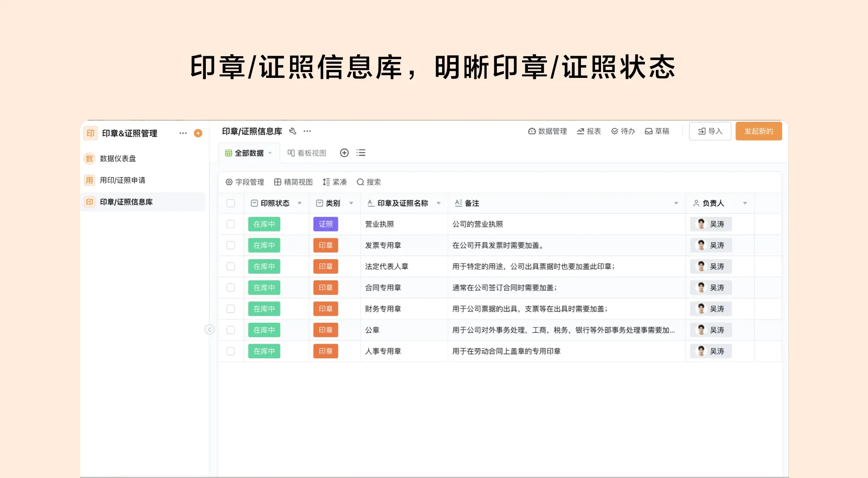The height and width of the screenshot is (478, 868).
Task: Click the green 在库中 status tag on 发票专用章 row
Action: (263, 245)
